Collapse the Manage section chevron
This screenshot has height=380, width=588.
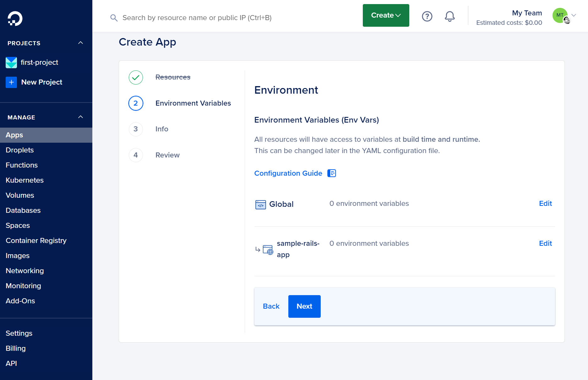coord(80,117)
